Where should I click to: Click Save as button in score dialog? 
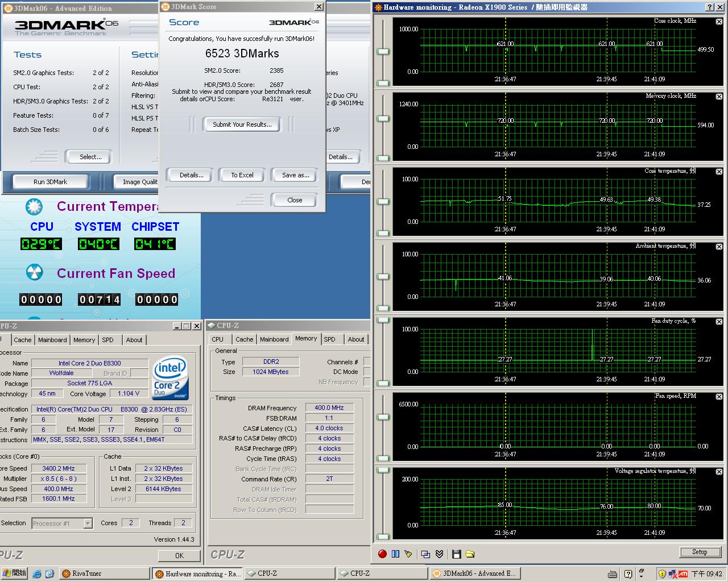(x=295, y=175)
